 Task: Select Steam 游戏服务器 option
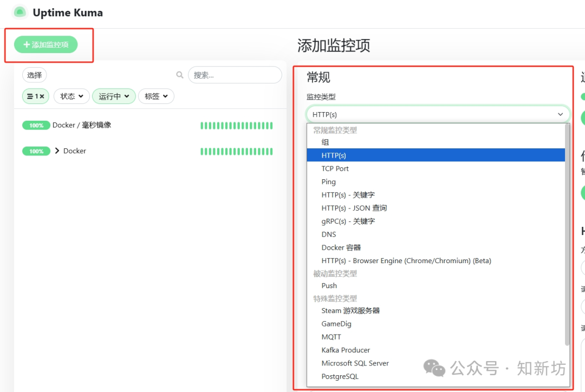[x=435, y=311]
